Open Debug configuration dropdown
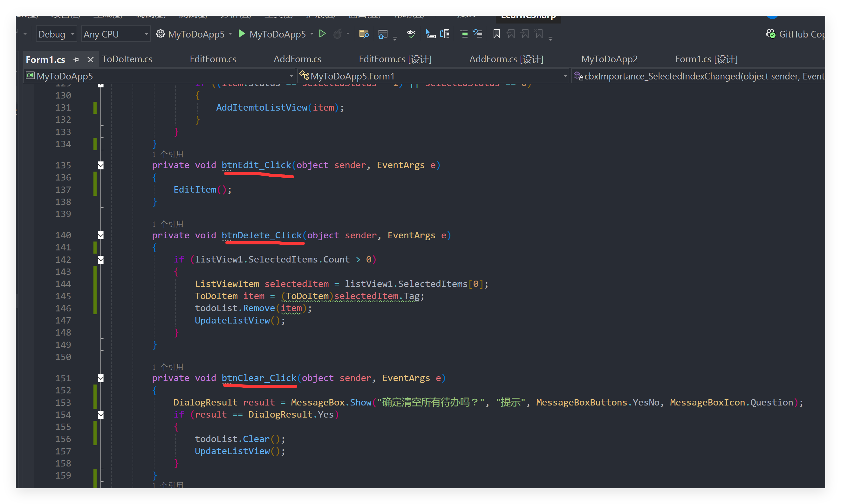Viewport: 841px width, 504px height. (56, 34)
